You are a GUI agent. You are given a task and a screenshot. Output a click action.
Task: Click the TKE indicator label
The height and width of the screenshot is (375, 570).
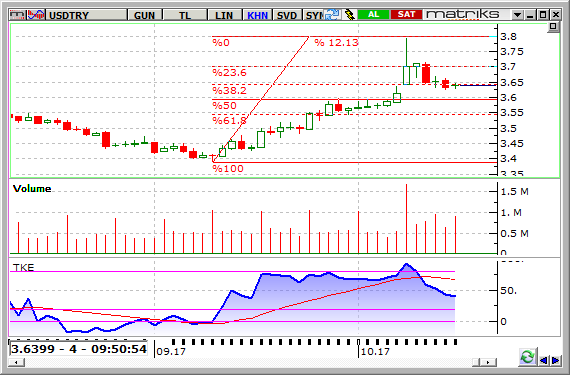point(23,267)
